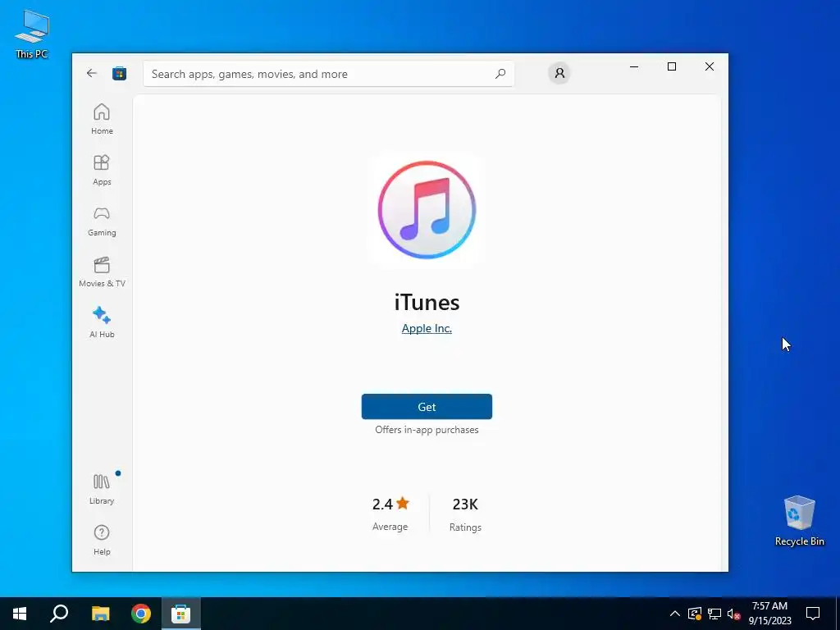This screenshot has height=630, width=840.
Task: Click Microsoft Store taskbar icon
Action: [x=181, y=614]
